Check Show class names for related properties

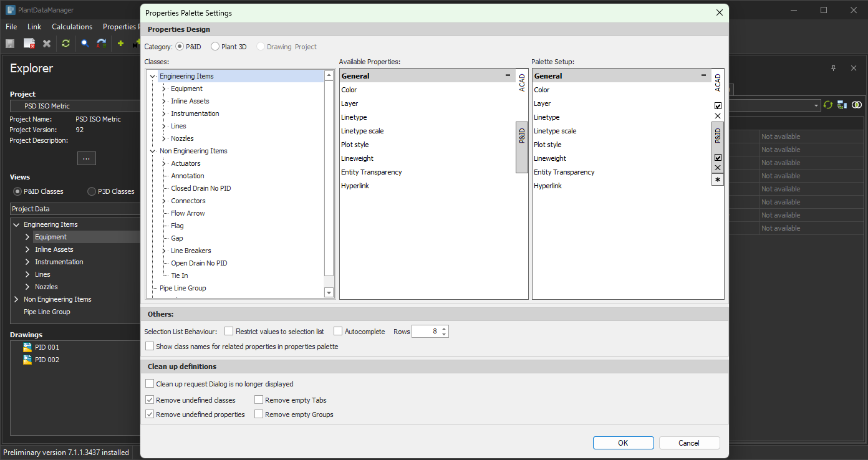(x=150, y=346)
